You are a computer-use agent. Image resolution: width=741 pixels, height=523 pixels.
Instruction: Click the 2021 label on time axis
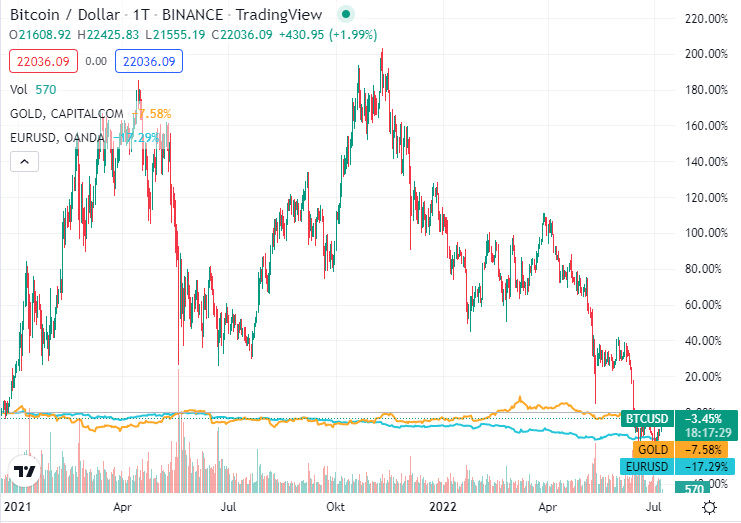17,507
